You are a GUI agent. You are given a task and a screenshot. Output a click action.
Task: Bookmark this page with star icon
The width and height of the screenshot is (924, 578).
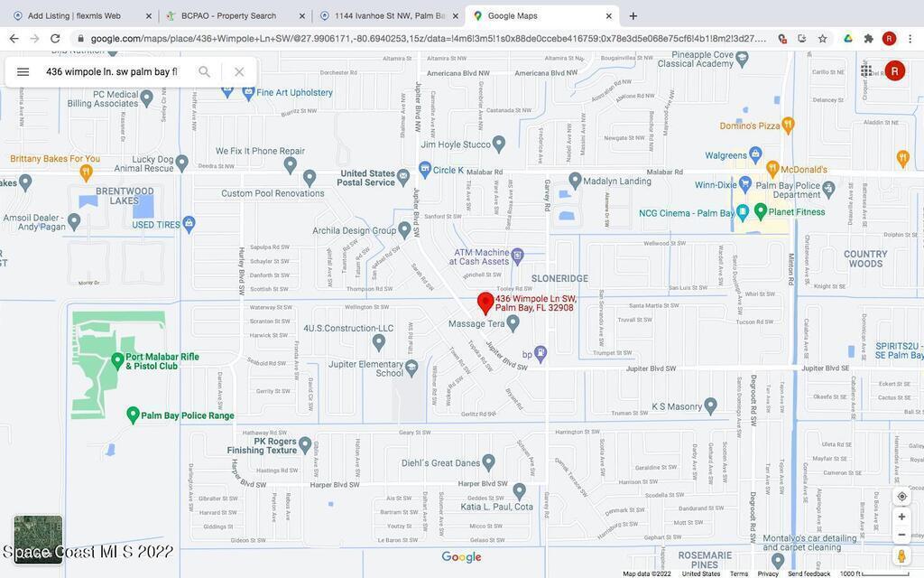click(822, 39)
